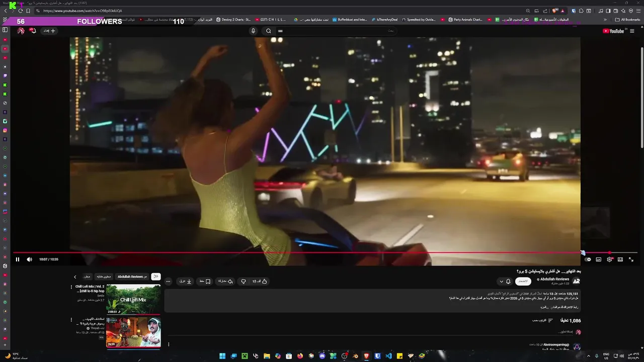
Task: Click YouTube search magnifier button
Action: (269, 31)
